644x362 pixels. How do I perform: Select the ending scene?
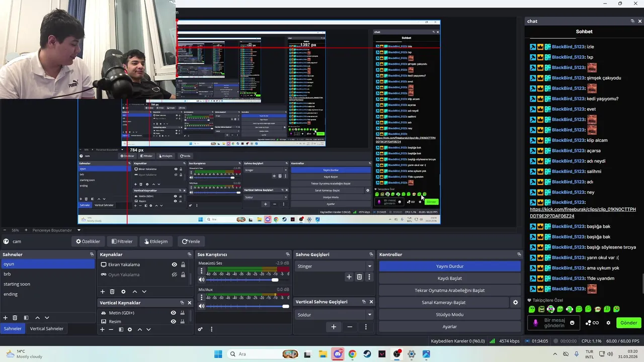tap(47, 294)
